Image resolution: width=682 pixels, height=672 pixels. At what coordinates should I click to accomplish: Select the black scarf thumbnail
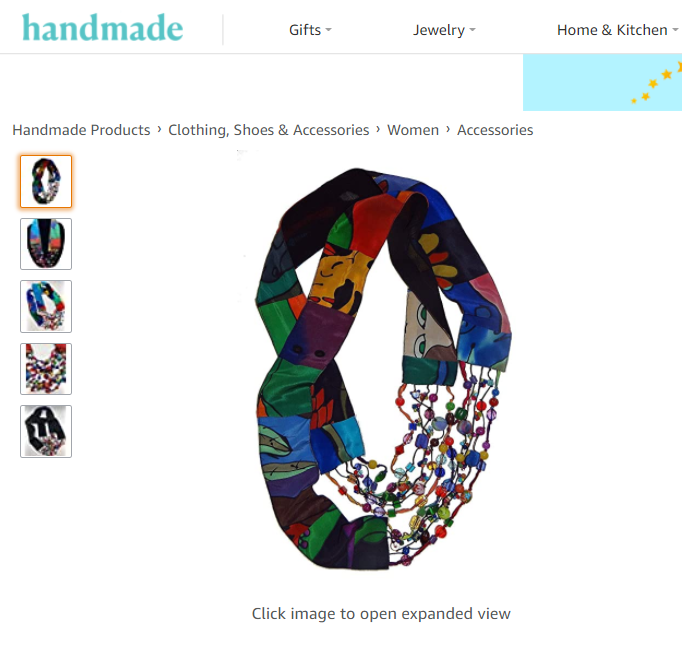(x=46, y=431)
